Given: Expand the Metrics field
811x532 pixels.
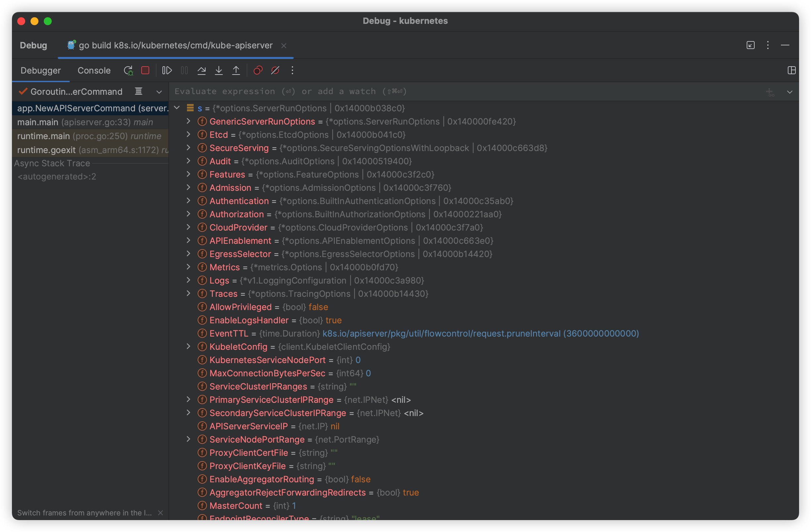Looking at the screenshot, I should pyautogui.click(x=188, y=267).
